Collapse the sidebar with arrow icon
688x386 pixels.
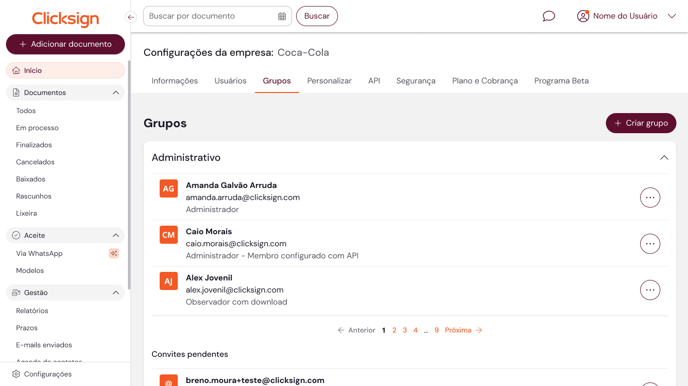131,17
